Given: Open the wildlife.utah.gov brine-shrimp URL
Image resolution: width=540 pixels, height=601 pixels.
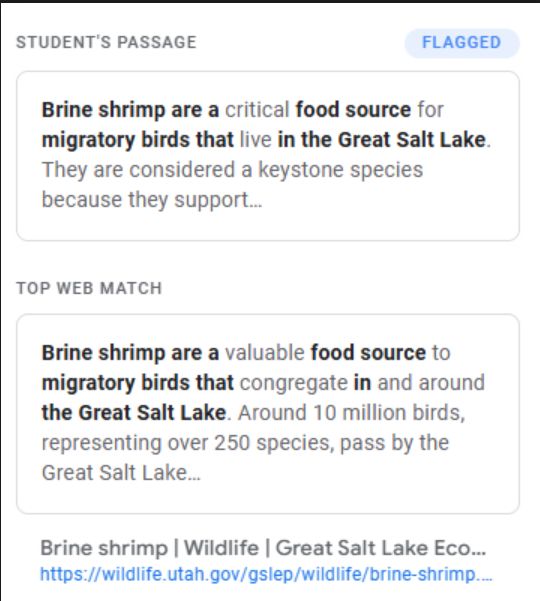Looking at the screenshot, I should (266, 574).
